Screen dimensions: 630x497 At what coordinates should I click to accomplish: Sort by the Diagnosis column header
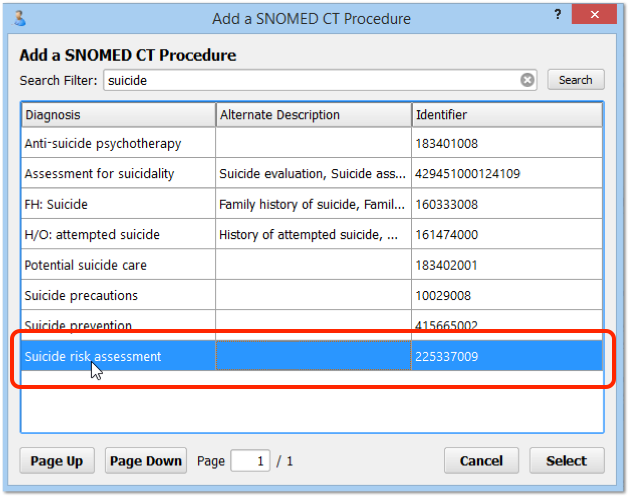118,115
